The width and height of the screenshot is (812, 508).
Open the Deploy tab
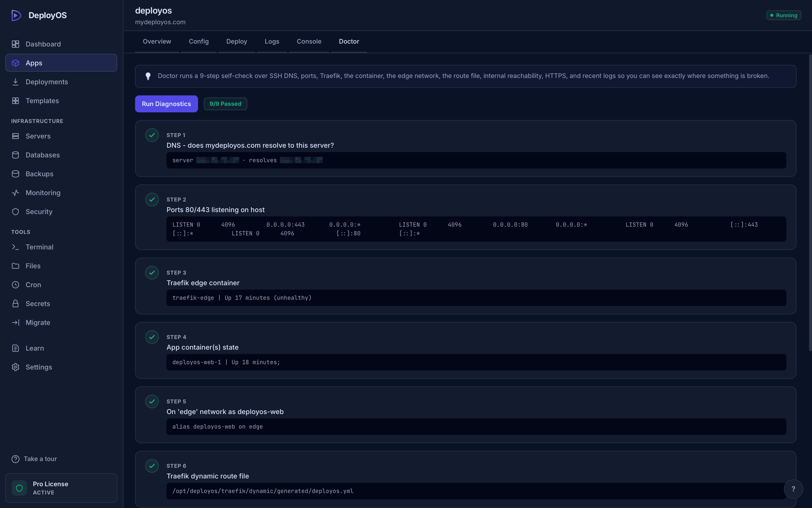(237, 41)
